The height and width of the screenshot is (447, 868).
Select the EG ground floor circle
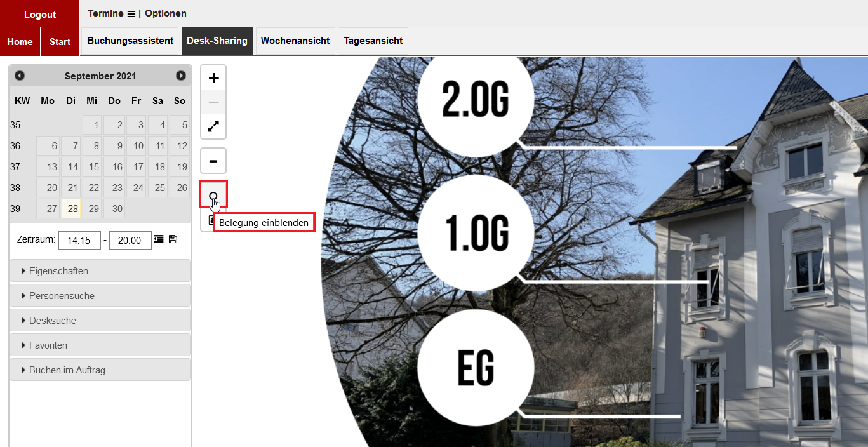474,366
